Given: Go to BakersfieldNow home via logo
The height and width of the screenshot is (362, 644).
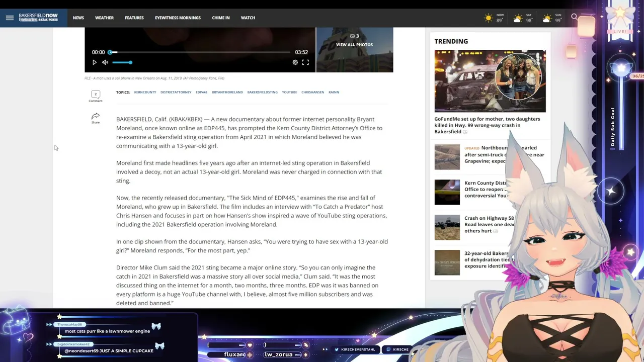Looking at the screenshot, I should click(x=38, y=18).
